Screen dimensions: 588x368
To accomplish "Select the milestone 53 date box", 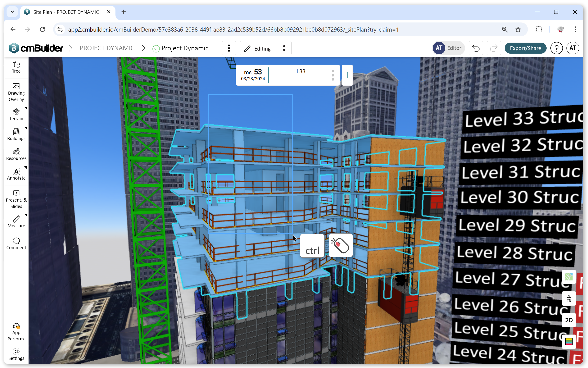I will tap(253, 75).
